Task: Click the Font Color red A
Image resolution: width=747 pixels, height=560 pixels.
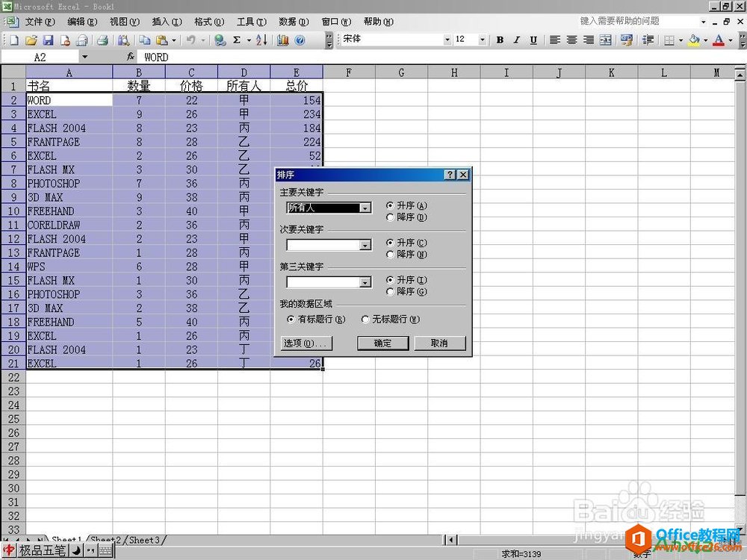Action: pyautogui.click(x=719, y=40)
